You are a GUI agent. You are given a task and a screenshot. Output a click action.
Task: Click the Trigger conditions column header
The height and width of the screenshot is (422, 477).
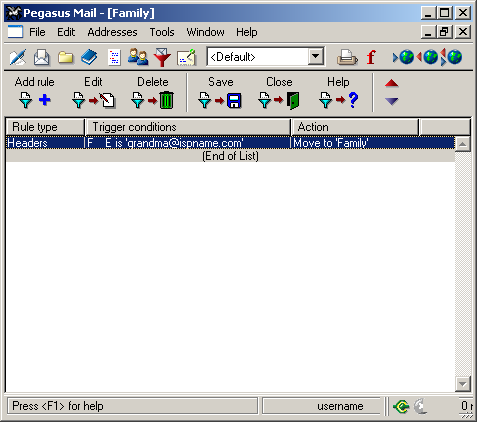188,127
